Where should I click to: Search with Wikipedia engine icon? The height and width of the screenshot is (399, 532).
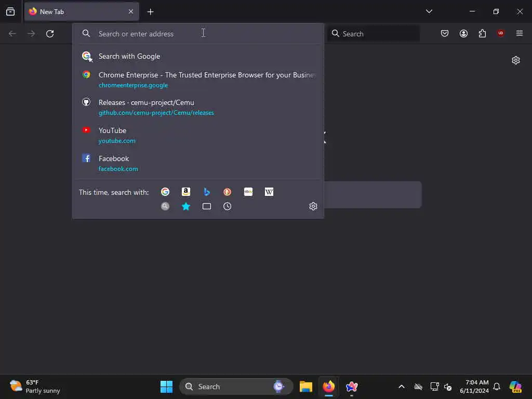click(x=269, y=192)
